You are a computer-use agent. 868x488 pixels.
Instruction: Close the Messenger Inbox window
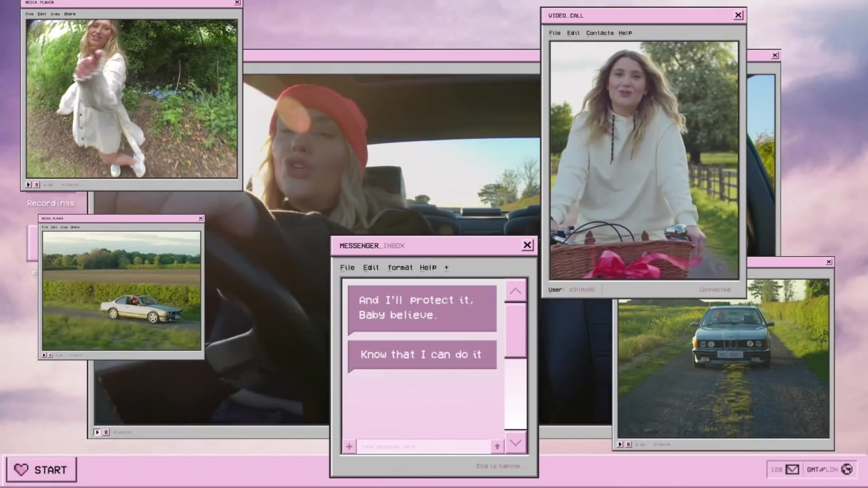[x=528, y=245]
